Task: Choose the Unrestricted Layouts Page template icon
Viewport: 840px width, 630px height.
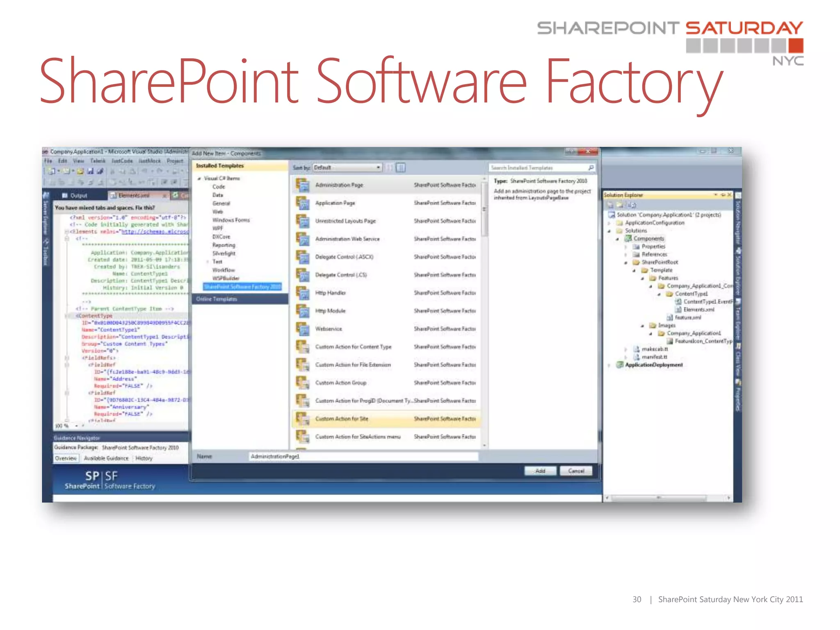Action: [x=303, y=221]
